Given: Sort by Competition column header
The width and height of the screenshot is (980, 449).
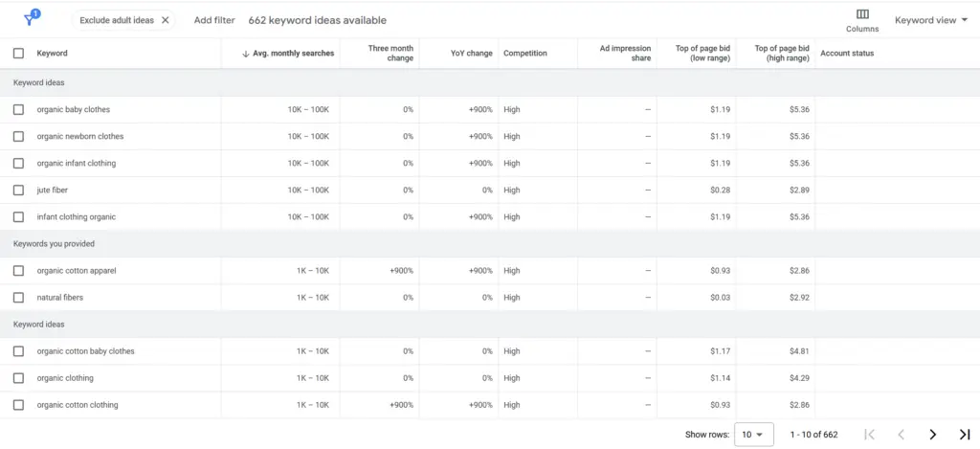Looking at the screenshot, I should [x=525, y=54].
